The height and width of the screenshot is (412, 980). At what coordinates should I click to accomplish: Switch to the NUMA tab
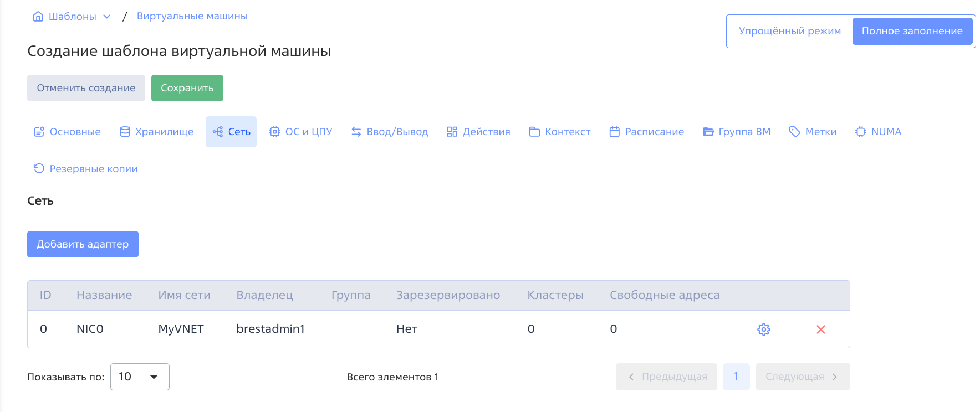point(878,132)
